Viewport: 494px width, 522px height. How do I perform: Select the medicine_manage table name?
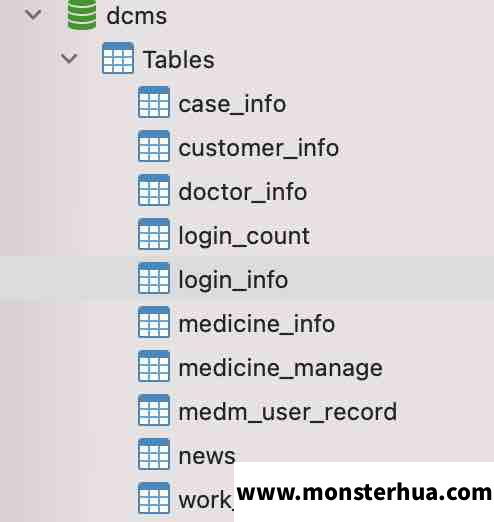[x=281, y=369]
